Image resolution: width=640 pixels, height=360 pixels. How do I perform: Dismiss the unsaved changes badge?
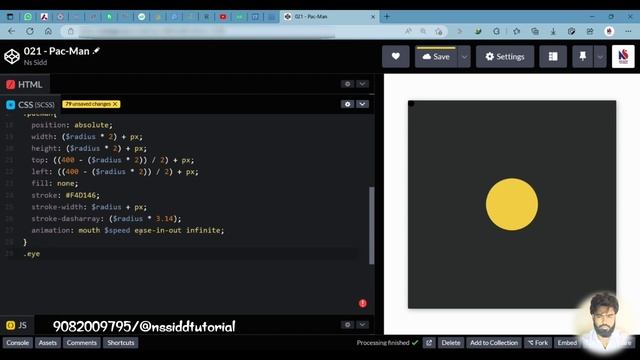tap(116, 104)
